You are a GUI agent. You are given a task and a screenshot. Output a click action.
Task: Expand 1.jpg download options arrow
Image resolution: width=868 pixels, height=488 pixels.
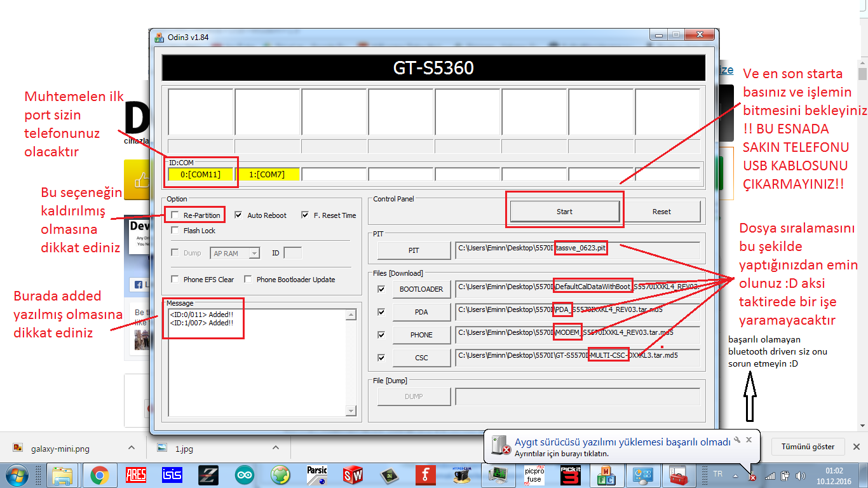click(275, 448)
